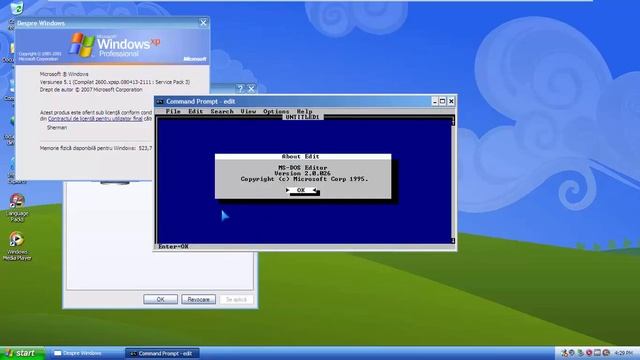The image size is (640, 360).
Task: Click the Windows XP flag logo
Action: (x=82, y=44)
